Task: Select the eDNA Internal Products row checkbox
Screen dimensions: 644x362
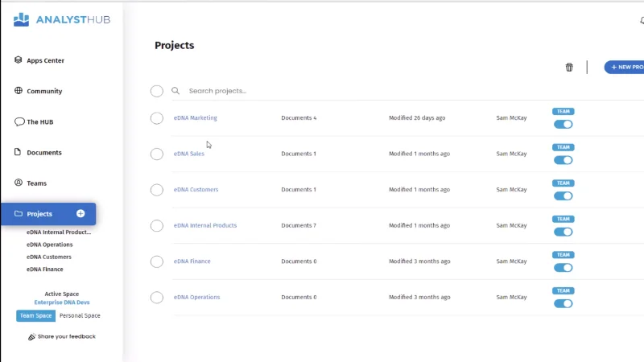Action: [x=156, y=226]
